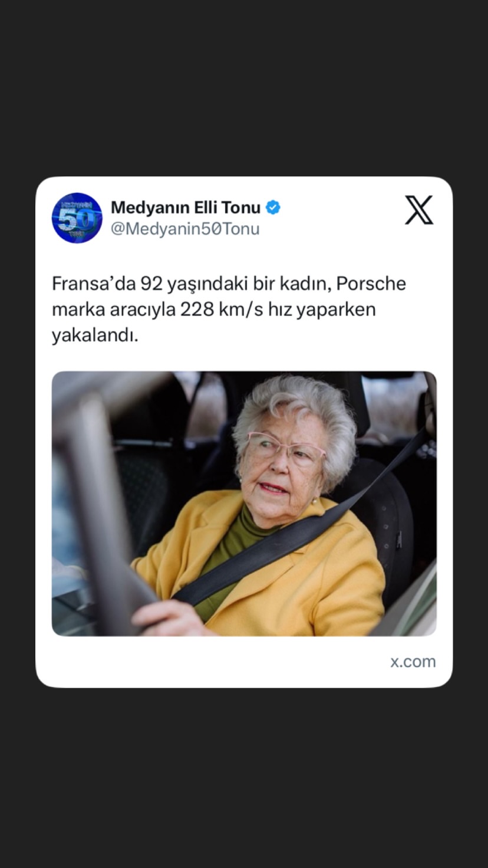The width and height of the screenshot is (488, 868).
Task: Tap the X logo on the card
Action: 419,210
